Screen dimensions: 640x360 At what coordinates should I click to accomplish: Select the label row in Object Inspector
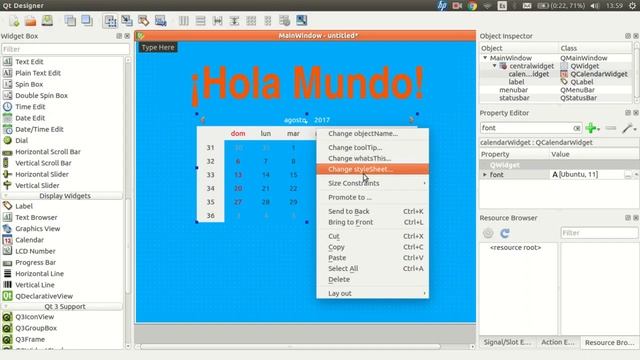point(556,82)
